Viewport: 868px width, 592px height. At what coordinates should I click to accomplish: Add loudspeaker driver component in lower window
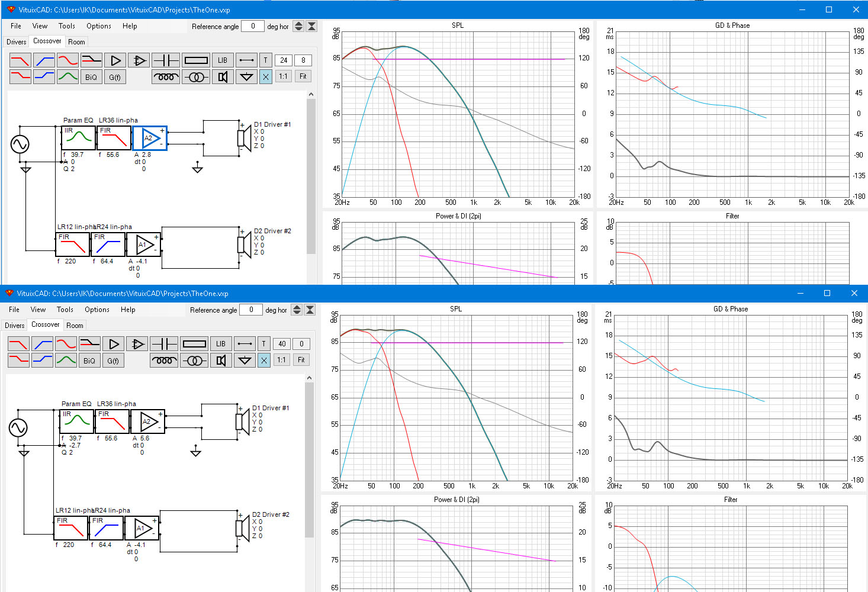[x=221, y=360]
